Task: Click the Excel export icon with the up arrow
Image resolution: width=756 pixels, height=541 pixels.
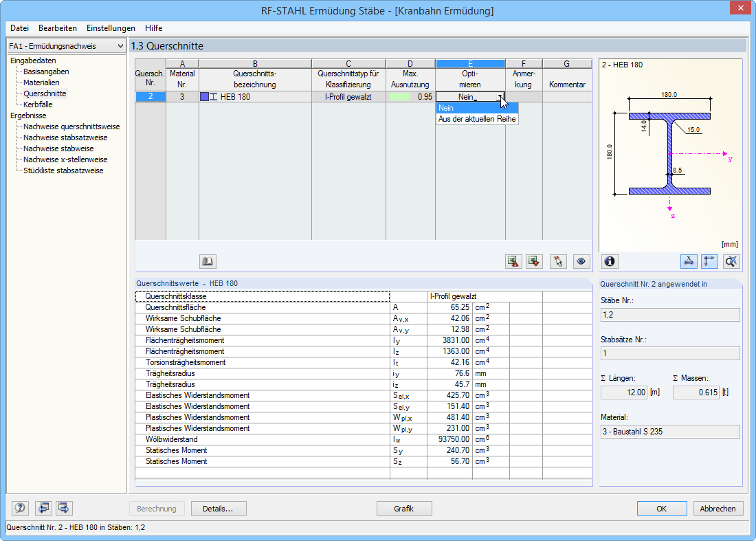Action: (x=513, y=261)
